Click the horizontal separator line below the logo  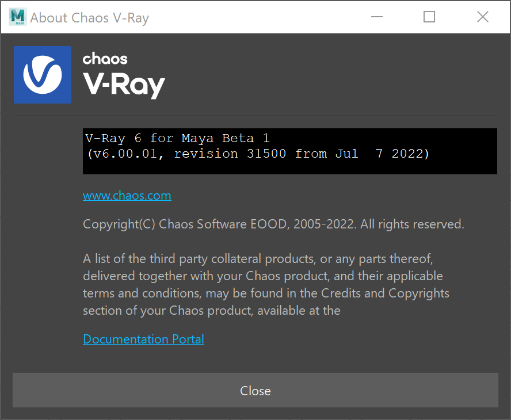point(255,116)
